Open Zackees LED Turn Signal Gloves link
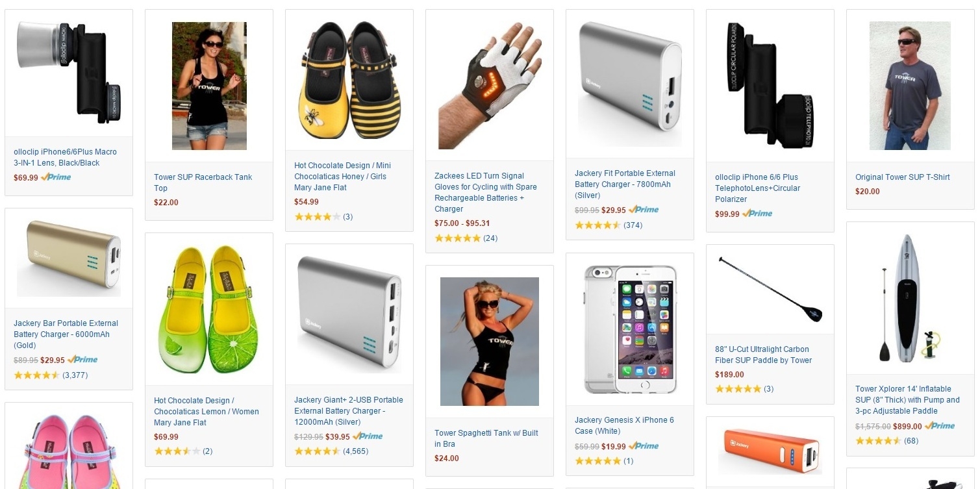 [x=486, y=192]
